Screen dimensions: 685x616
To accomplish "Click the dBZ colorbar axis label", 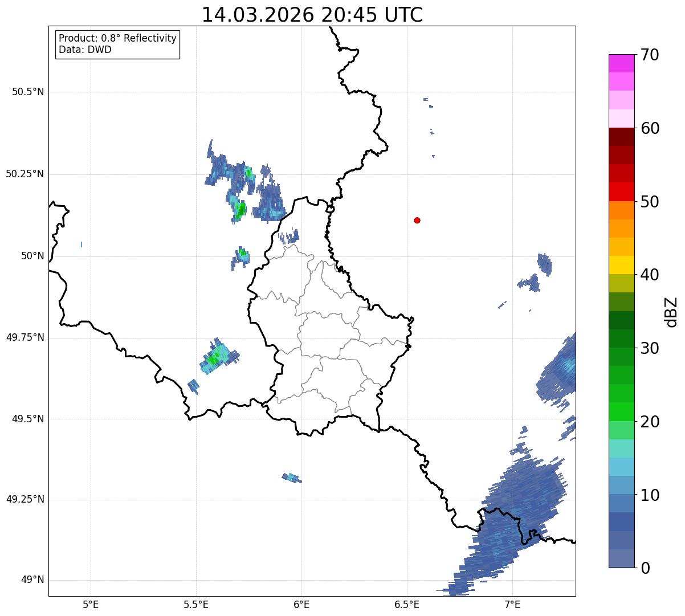I will 671,311.
